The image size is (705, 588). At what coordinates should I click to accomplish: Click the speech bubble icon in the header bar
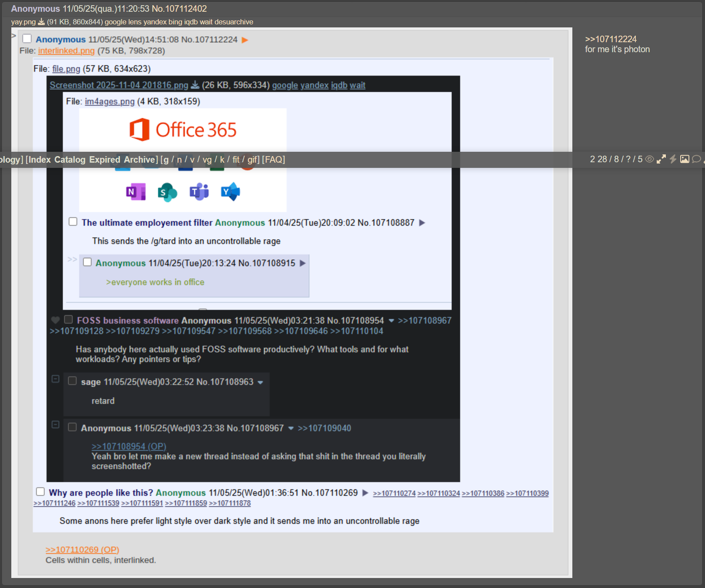pos(696,159)
